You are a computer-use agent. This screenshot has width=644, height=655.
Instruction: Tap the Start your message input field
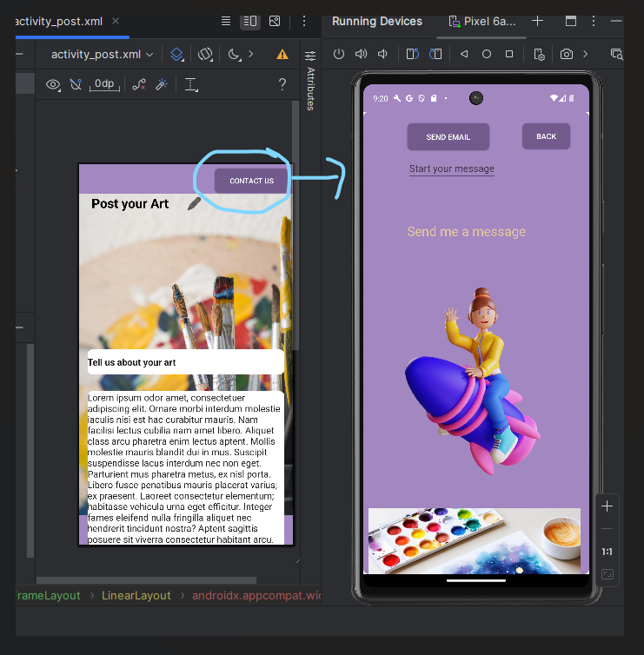[x=451, y=169]
